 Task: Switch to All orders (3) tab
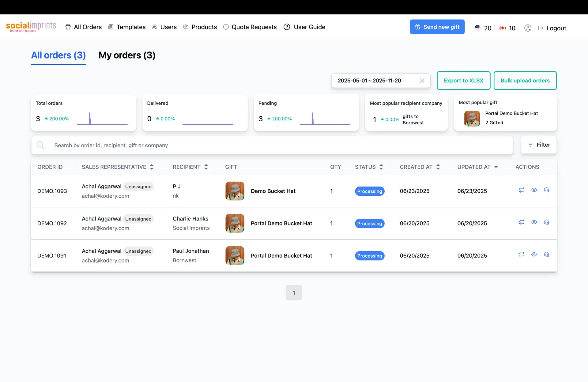pos(58,55)
